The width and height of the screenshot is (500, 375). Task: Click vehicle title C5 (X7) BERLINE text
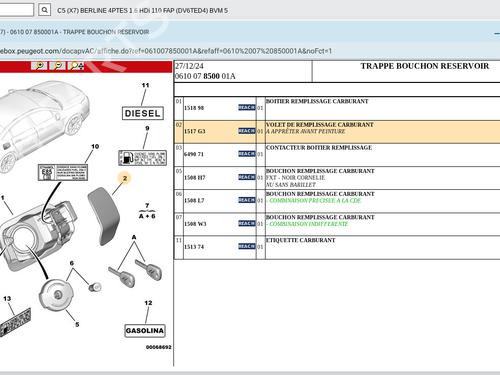click(142, 11)
